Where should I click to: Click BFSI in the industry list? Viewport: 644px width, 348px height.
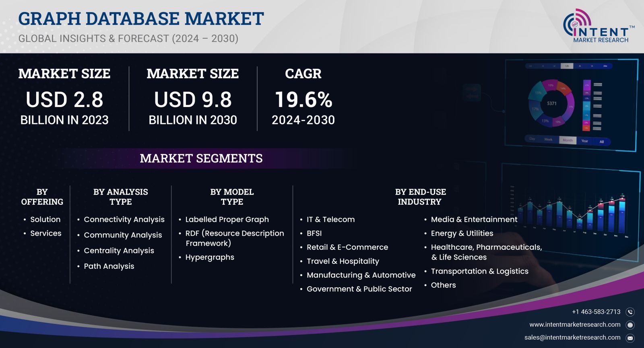(x=314, y=233)
